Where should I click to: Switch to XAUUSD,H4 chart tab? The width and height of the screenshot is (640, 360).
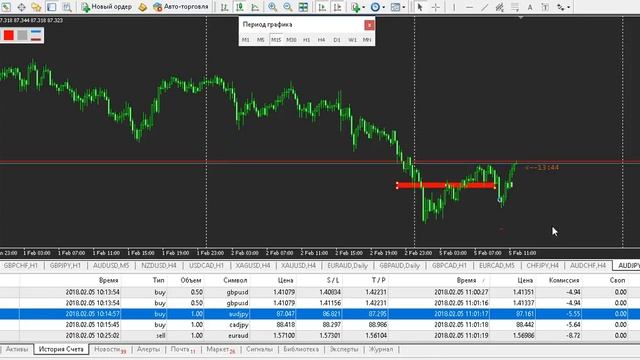tap(298, 265)
